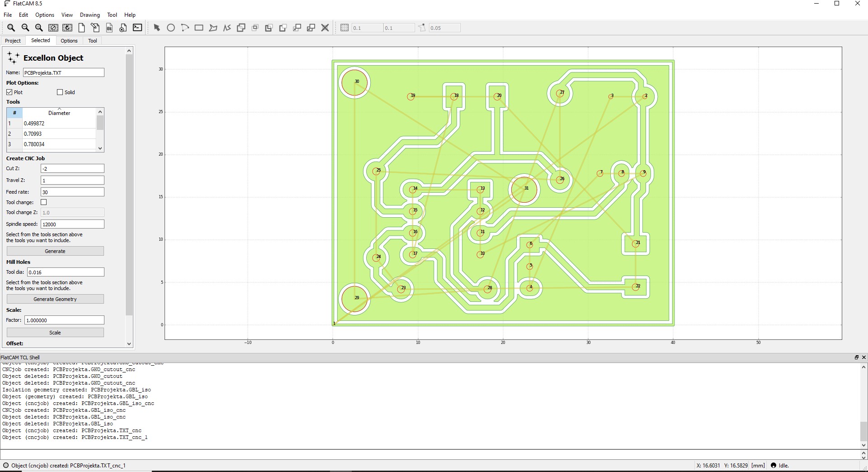
Task: Select the Polygon drawing tool
Action: point(213,28)
